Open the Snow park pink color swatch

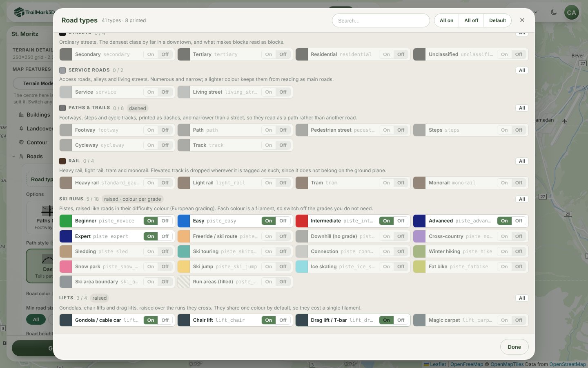click(66, 267)
